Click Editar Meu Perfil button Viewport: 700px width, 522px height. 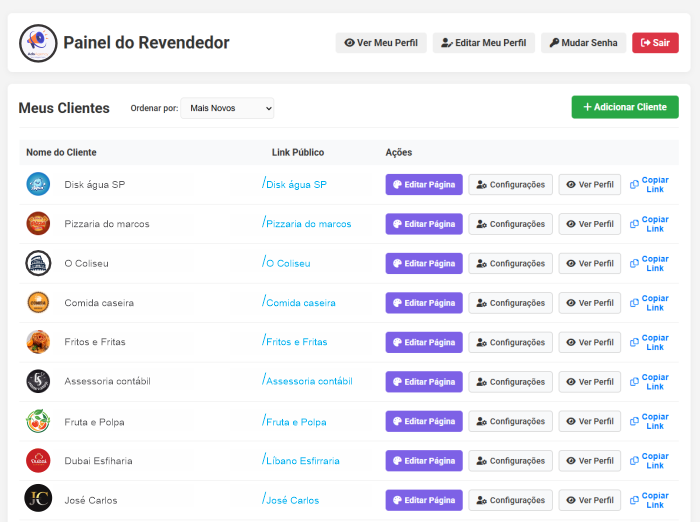pos(483,43)
